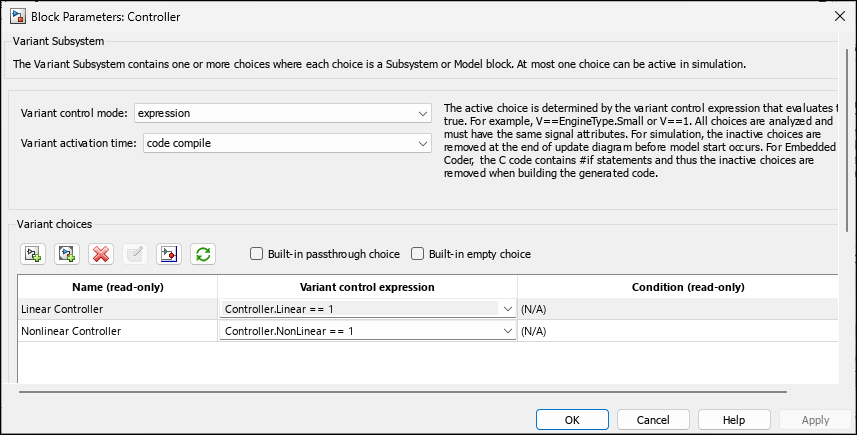Click the Variant control expression column header
This screenshot has height=435, width=857.
367,287
